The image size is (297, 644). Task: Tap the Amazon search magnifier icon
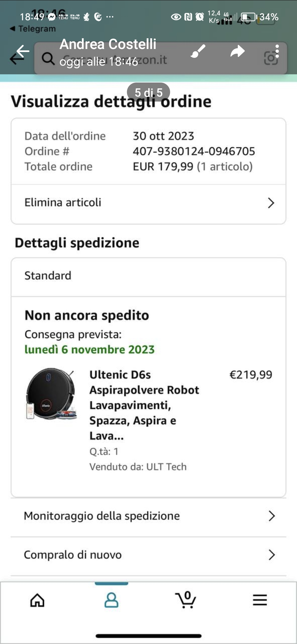pos(48,59)
